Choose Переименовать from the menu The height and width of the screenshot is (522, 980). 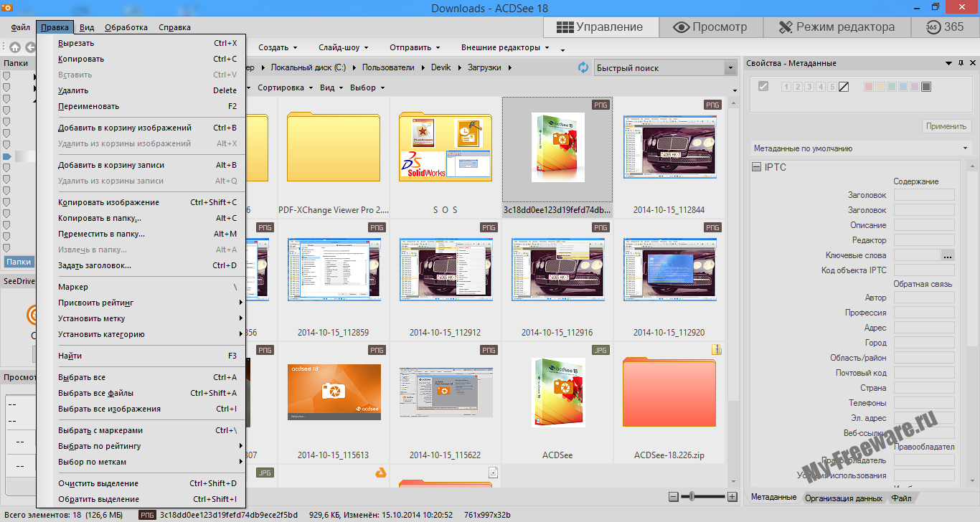(141, 106)
